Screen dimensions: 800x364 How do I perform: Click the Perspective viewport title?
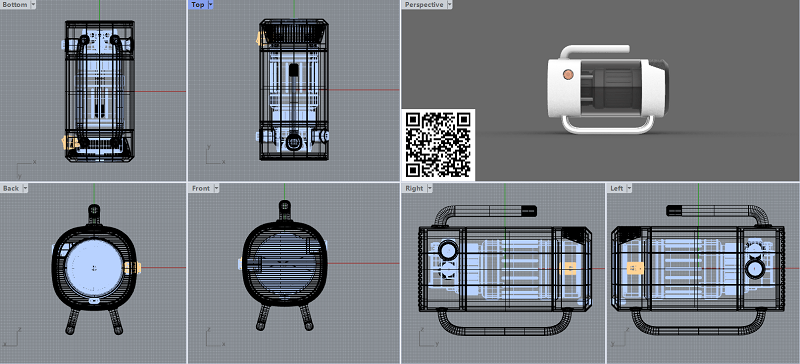pyautogui.click(x=424, y=5)
